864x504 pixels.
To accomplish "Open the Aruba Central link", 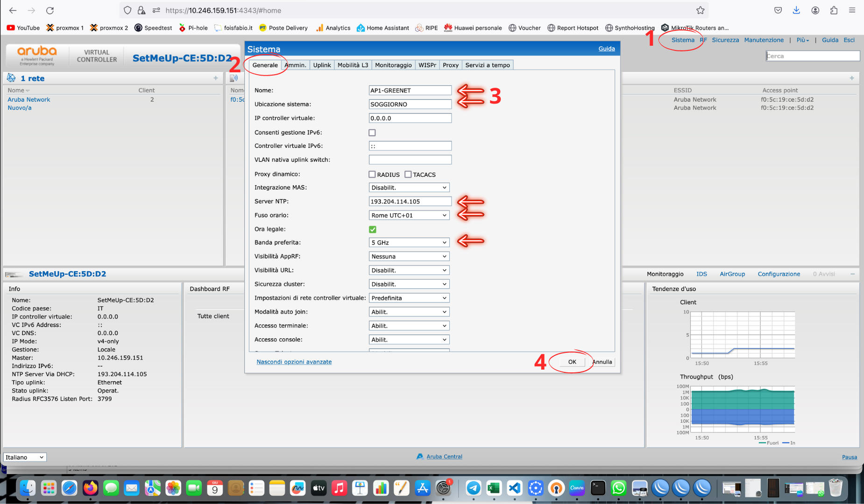I will point(444,456).
